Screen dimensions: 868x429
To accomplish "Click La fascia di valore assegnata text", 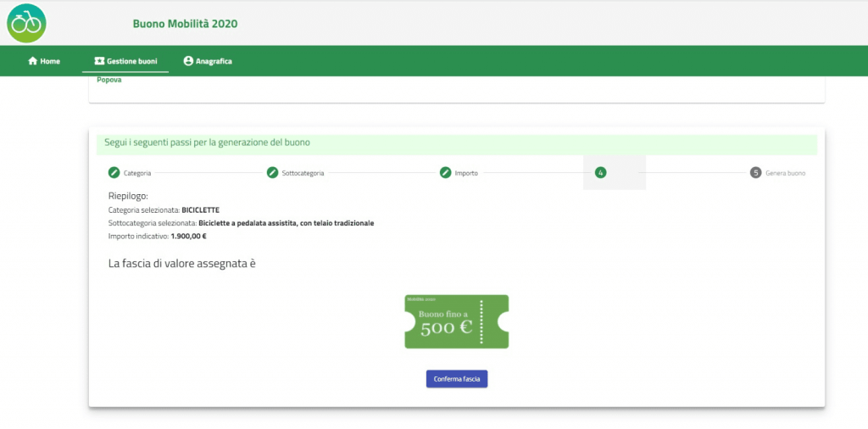I will tap(182, 264).
